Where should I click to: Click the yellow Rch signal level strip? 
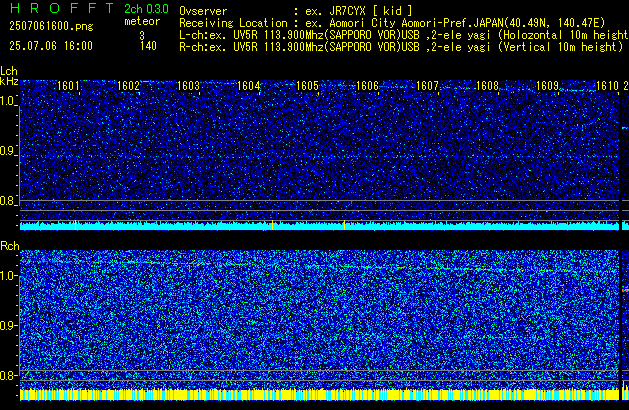point(319,395)
